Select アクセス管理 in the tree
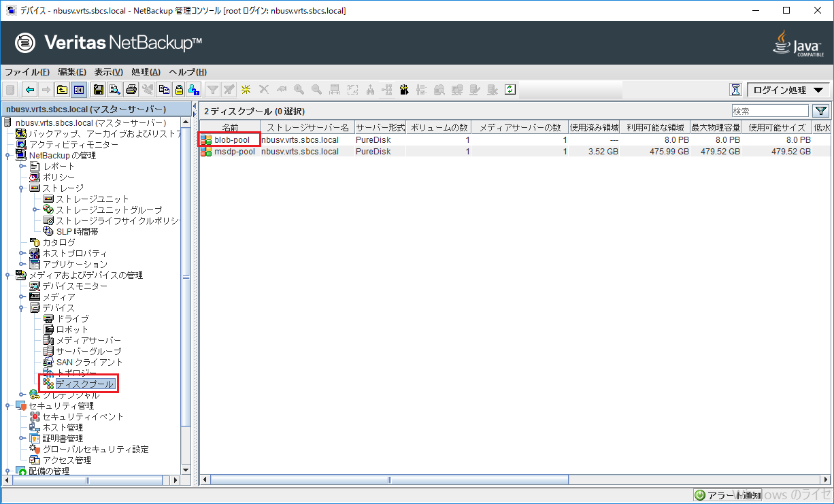 67,460
